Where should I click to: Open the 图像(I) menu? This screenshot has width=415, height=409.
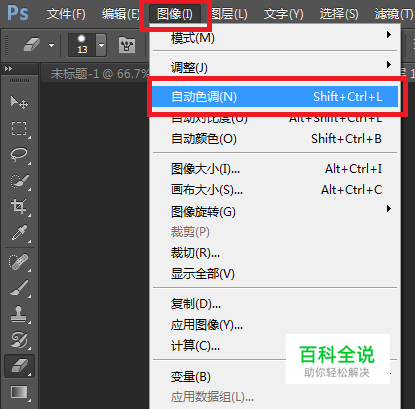coord(175,14)
